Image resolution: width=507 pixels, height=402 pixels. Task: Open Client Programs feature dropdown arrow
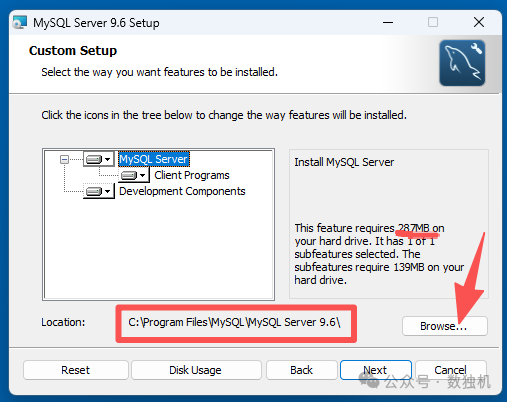click(x=142, y=175)
